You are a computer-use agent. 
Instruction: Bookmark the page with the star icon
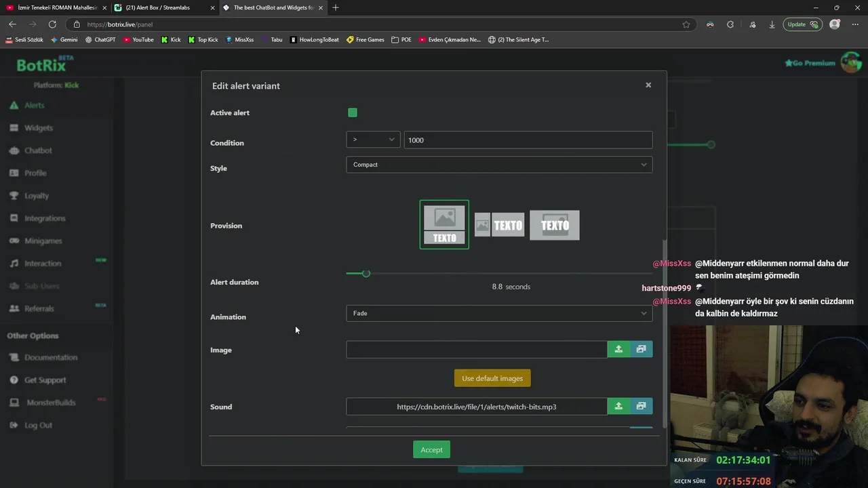coord(686,24)
